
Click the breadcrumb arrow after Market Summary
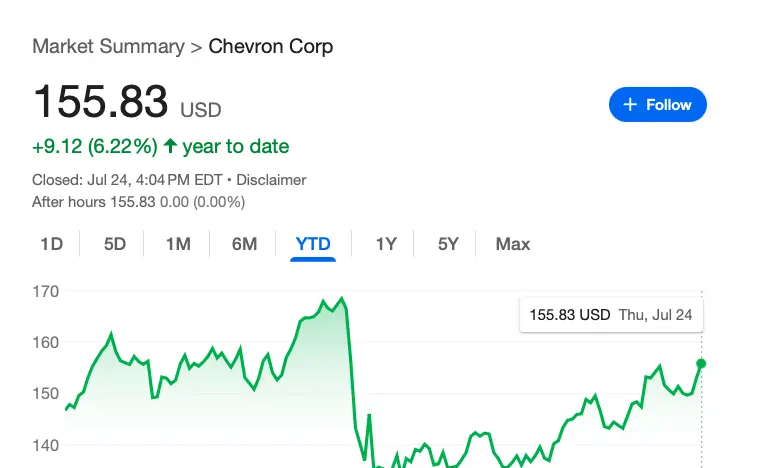click(196, 47)
